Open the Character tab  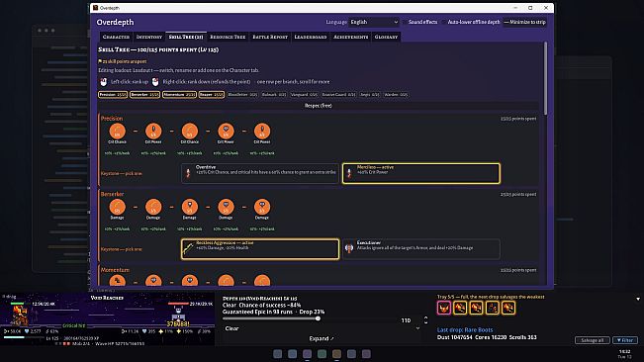(116, 37)
